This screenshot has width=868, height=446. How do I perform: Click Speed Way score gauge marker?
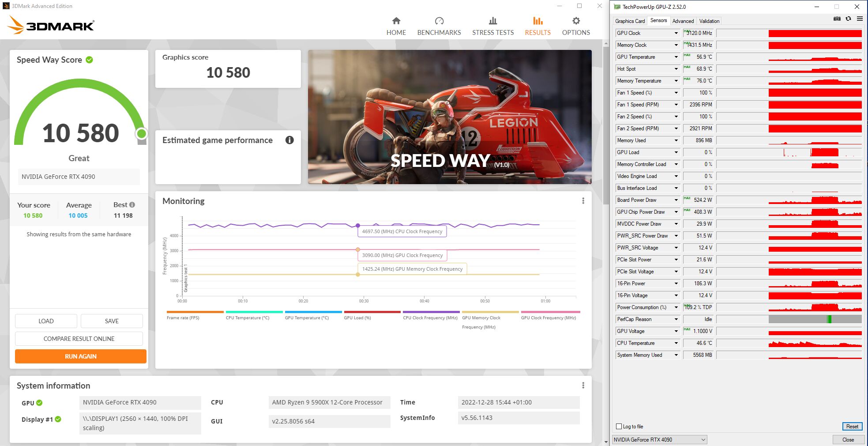click(x=142, y=133)
